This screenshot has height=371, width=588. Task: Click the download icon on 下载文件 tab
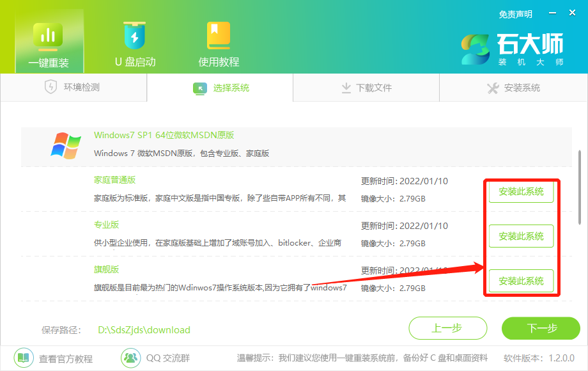pos(348,88)
